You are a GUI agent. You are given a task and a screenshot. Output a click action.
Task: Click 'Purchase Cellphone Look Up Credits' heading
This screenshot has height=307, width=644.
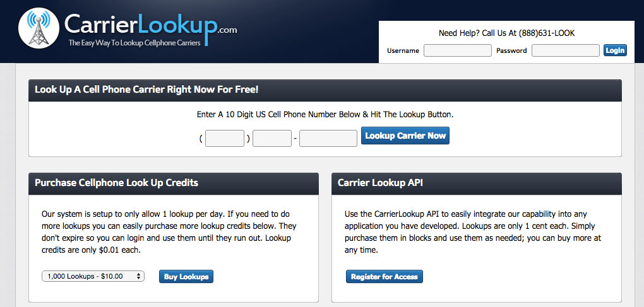pyautogui.click(x=117, y=183)
